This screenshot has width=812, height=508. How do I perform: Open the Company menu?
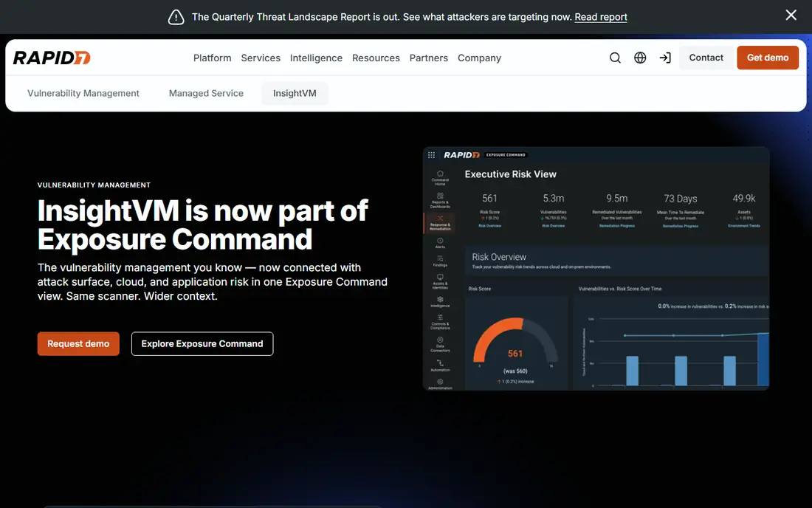[480, 58]
